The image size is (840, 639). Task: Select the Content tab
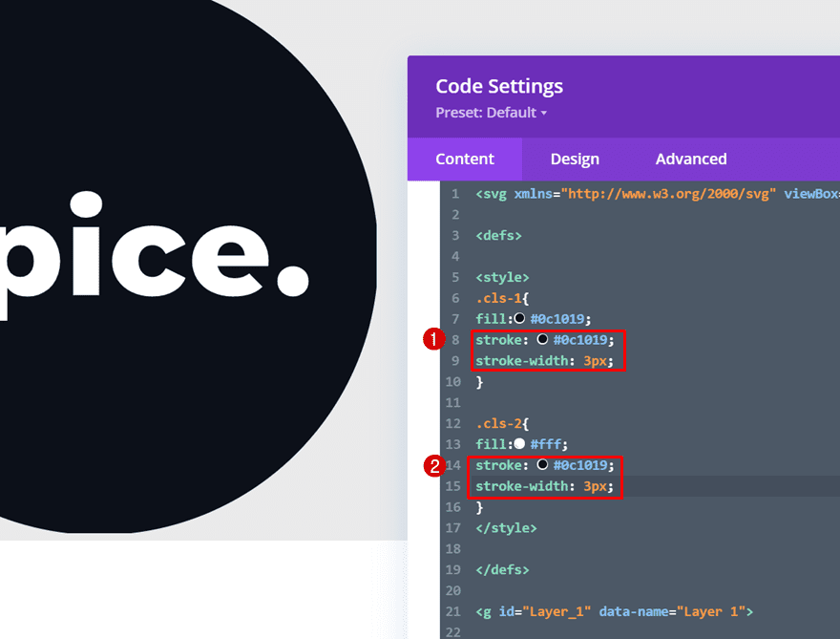[465, 160]
